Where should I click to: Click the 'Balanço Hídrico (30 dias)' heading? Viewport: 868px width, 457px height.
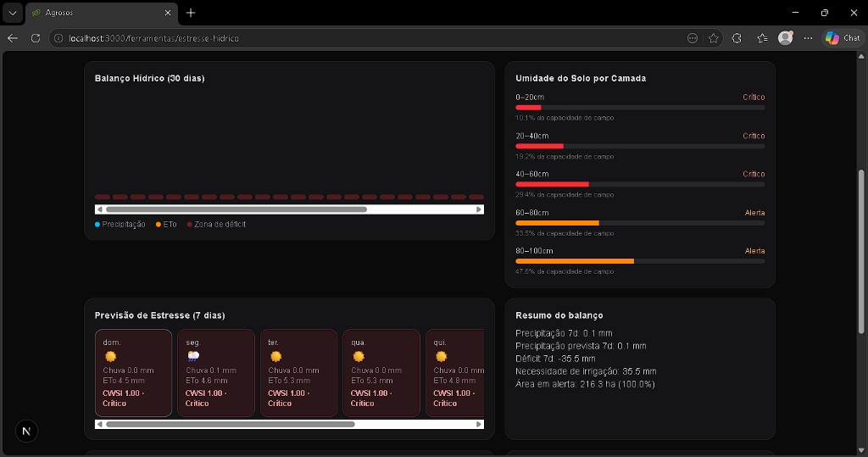point(149,78)
